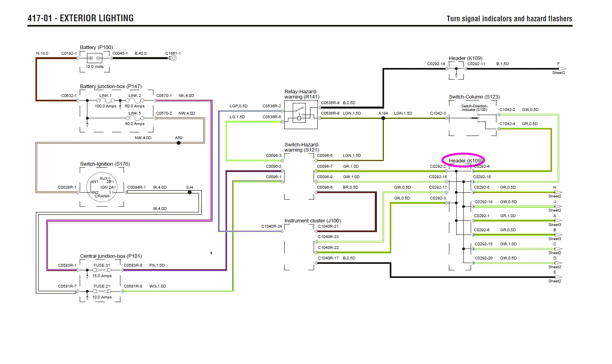The width and height of the screenshot is (612, 364).
Task: Select the FUSE 31 fuse symbol
Action: (x=102, y=270)
